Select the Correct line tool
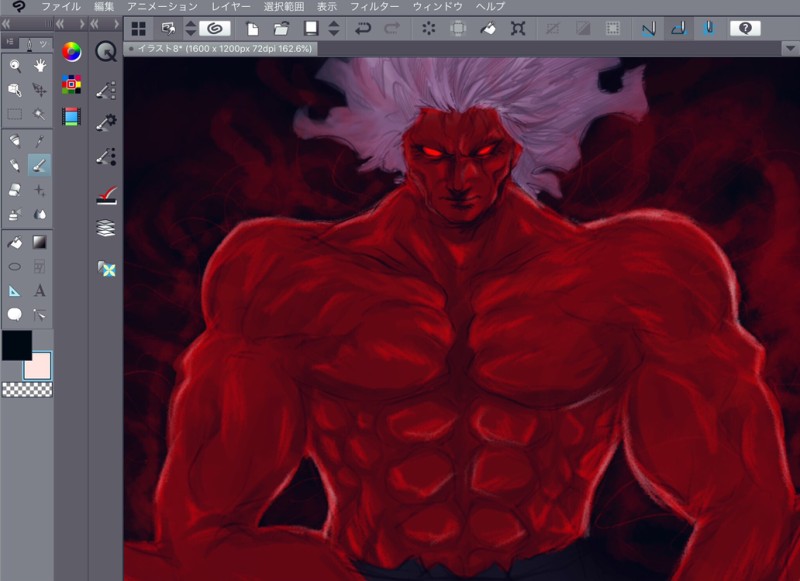 (x=39, y=314)
